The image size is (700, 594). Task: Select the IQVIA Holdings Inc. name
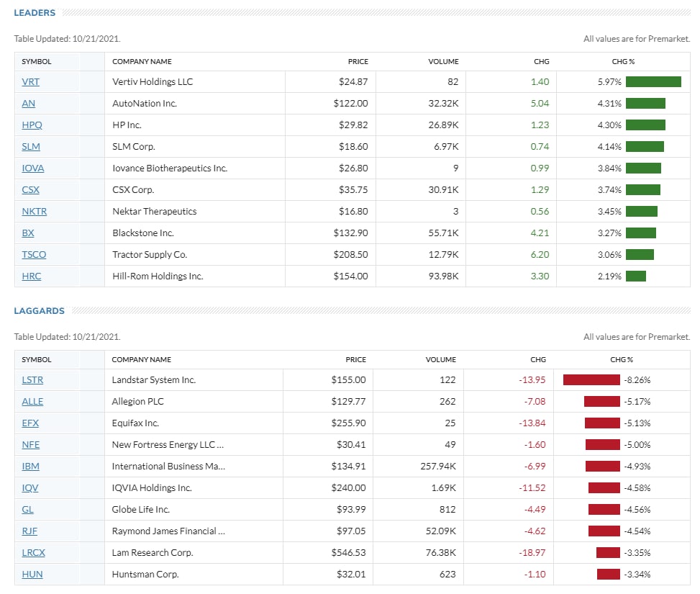point(151,487)
